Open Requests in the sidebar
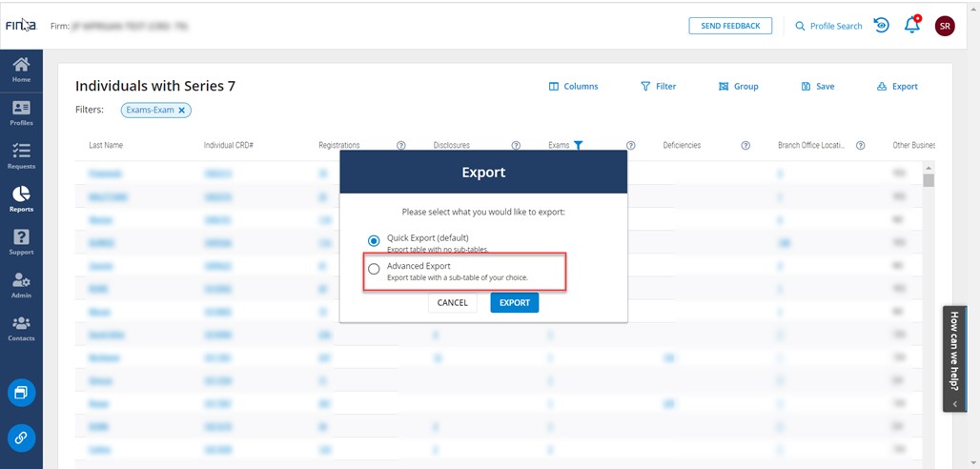 click(21, 156)
